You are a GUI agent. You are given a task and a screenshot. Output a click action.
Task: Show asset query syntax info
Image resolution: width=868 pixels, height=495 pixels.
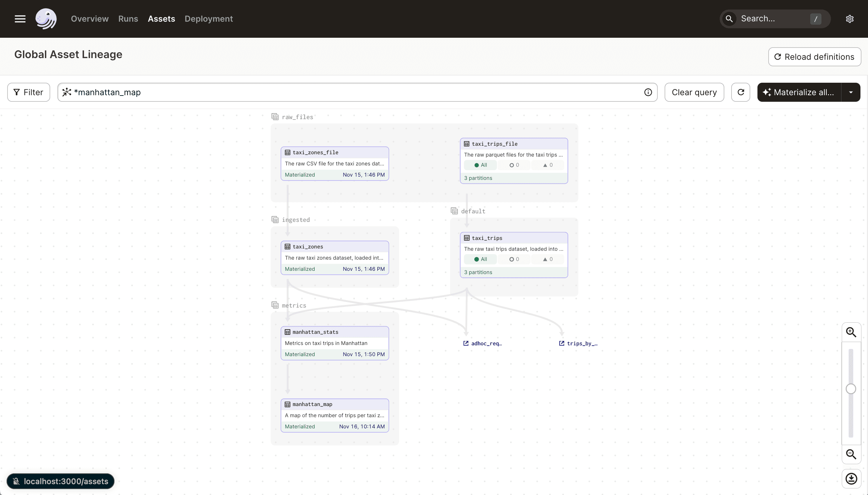coord(648,92)
